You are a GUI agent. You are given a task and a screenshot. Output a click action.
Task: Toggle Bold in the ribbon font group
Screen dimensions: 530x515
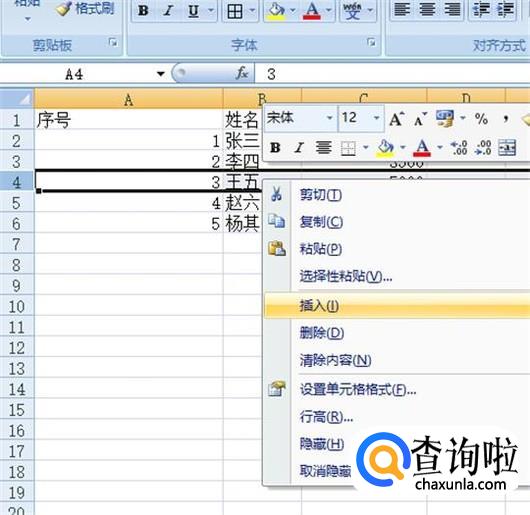(x=143, y=11)
